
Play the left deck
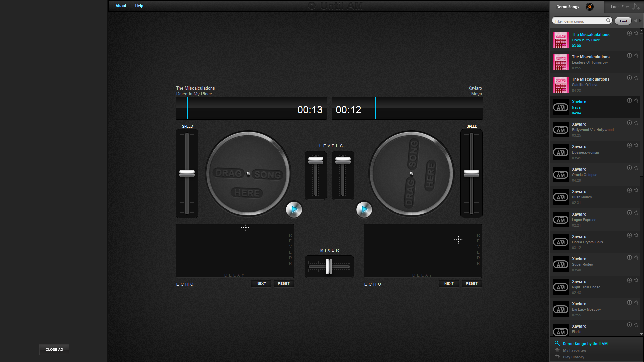coord(294,210)
